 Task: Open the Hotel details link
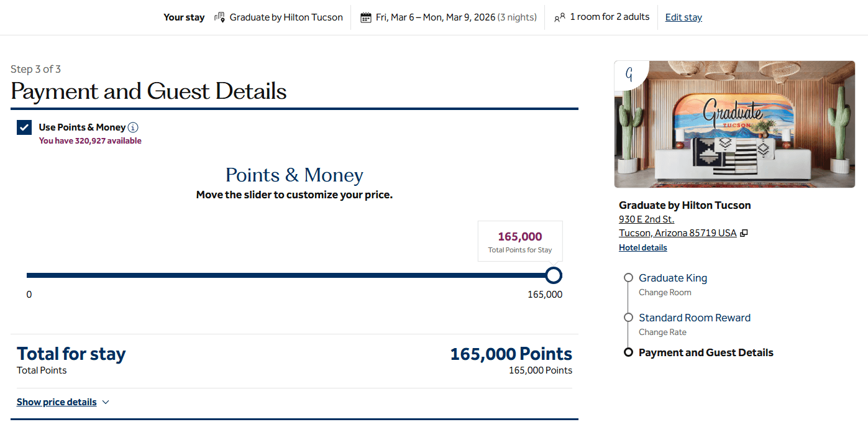[x=642, y=247]
